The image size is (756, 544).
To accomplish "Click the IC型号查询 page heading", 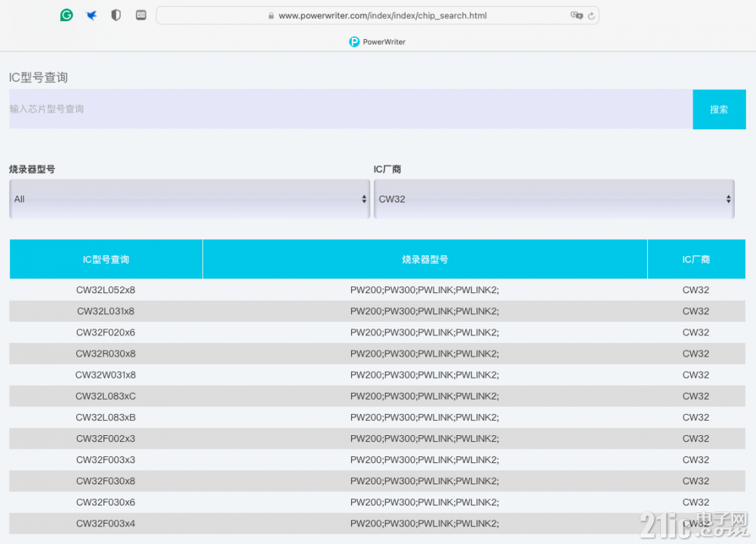I will coord(39,77).
